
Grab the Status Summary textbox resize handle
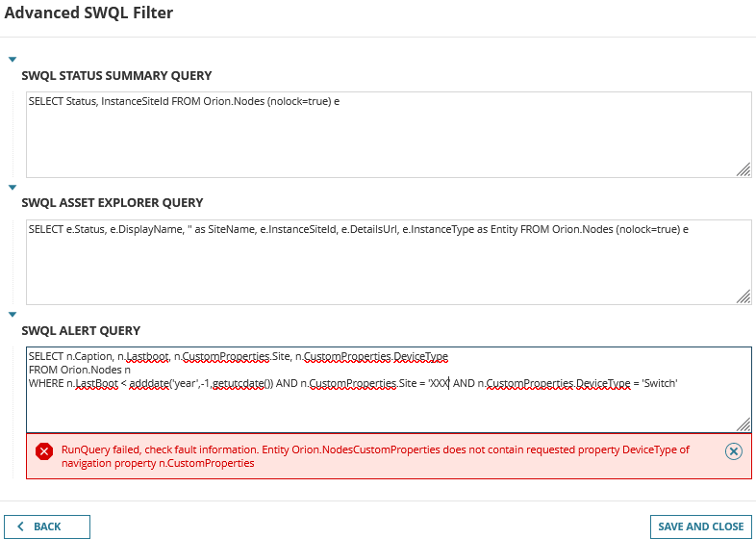[x=743, y=169]
